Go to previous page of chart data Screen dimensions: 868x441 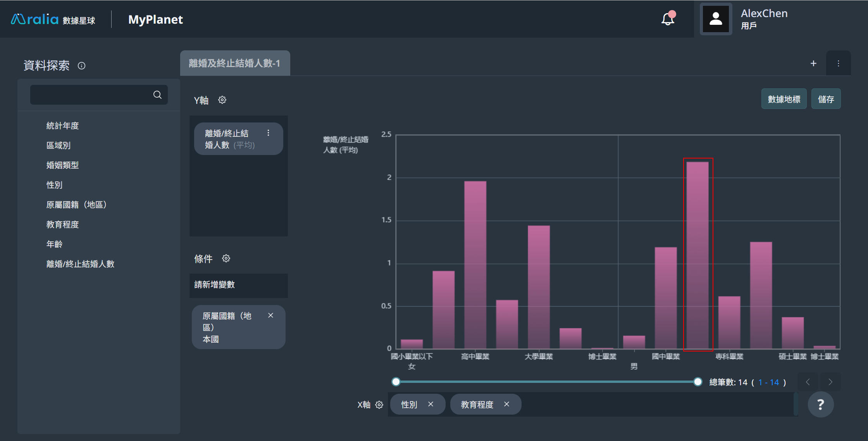808,382
